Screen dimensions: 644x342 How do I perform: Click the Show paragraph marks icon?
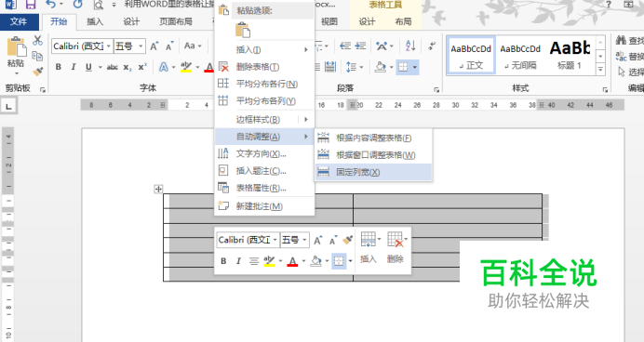431,46
